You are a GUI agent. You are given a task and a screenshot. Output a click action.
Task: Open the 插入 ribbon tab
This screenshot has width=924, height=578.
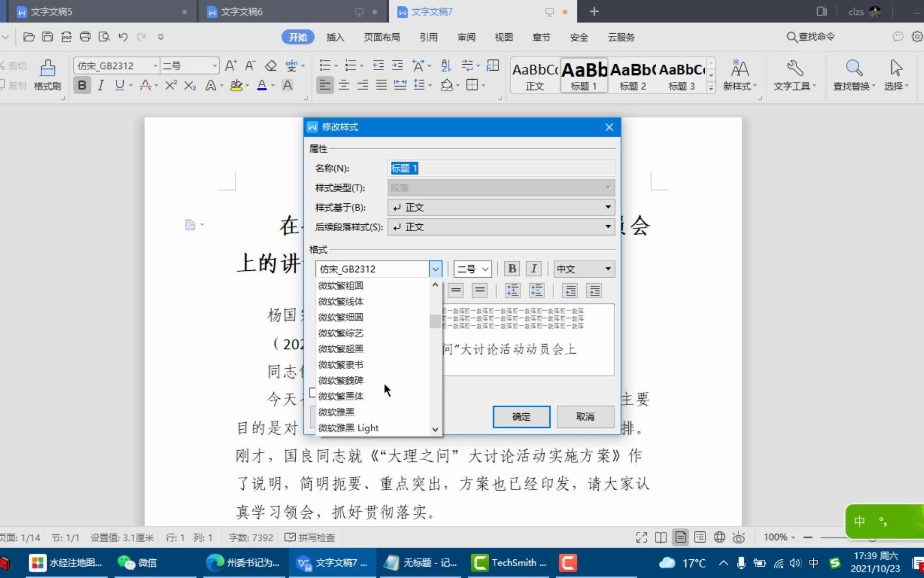(335, 37)
